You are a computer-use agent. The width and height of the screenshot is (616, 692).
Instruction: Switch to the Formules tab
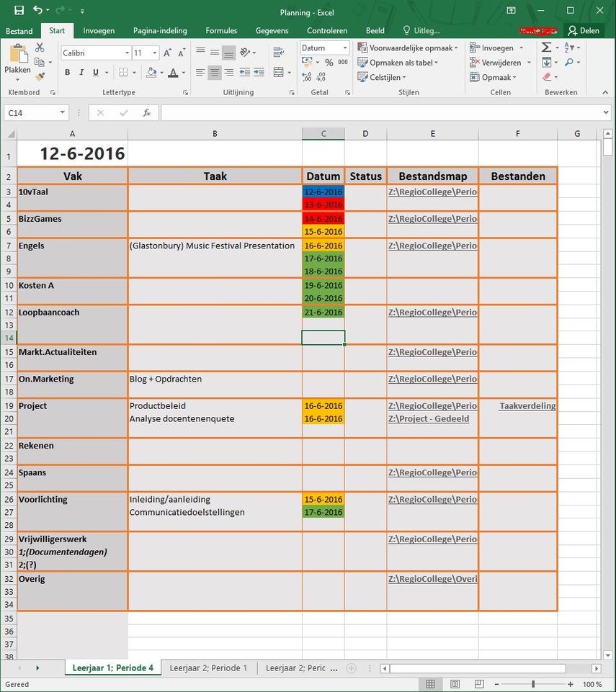click(221, 30)
